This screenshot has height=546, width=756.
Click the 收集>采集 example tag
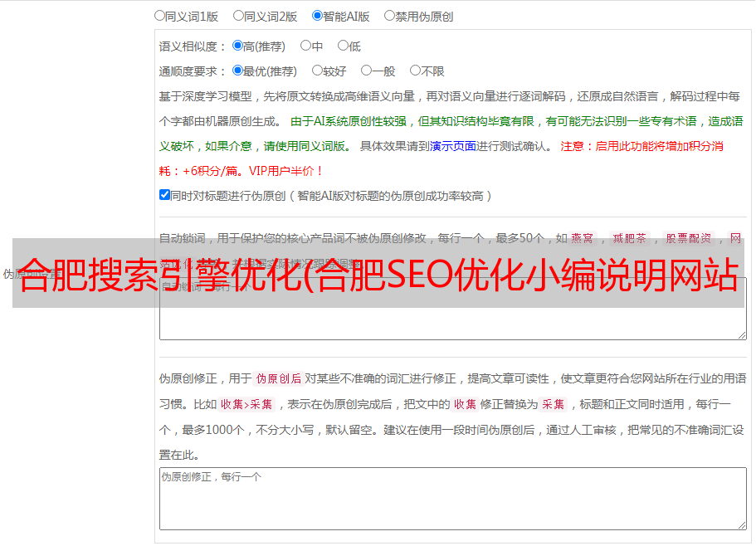tap(246, 404)
